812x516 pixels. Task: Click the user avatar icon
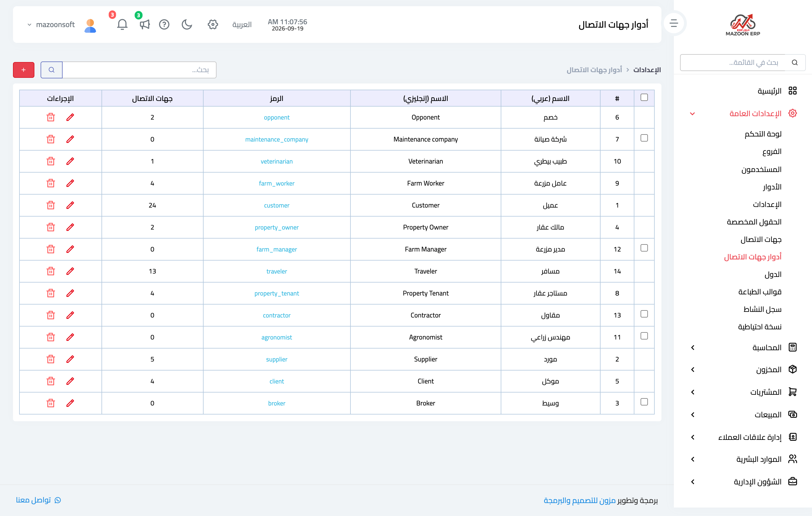[90, 26]
